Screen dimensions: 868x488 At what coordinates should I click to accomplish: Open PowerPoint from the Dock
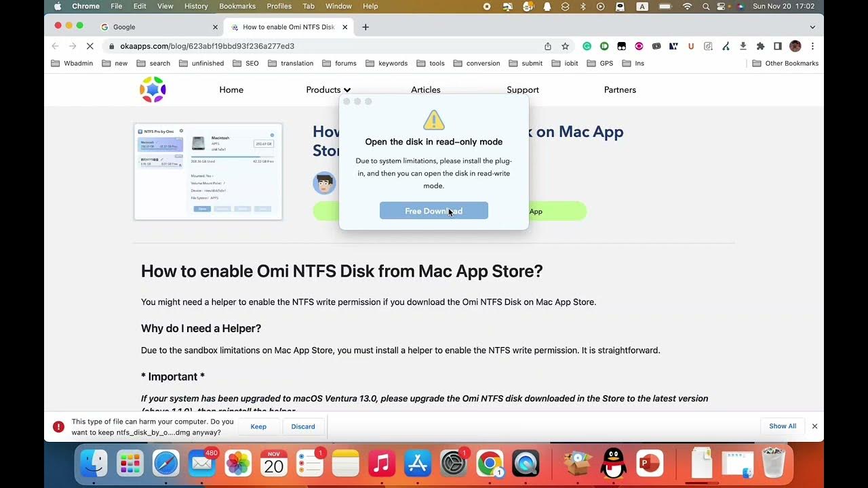coord(650,464)
